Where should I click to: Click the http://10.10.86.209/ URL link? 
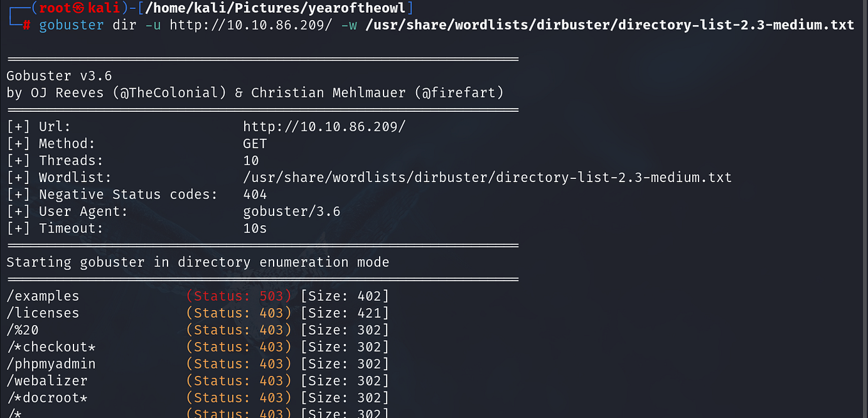click(324, 126)
